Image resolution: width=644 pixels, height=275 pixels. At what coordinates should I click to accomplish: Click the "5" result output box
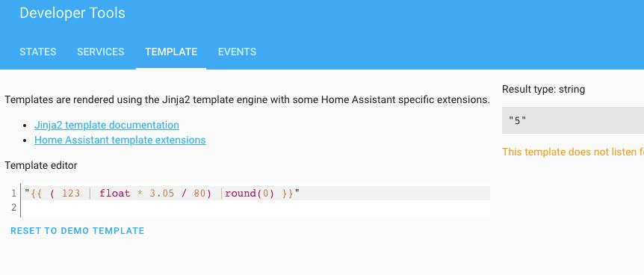(573, 120)
